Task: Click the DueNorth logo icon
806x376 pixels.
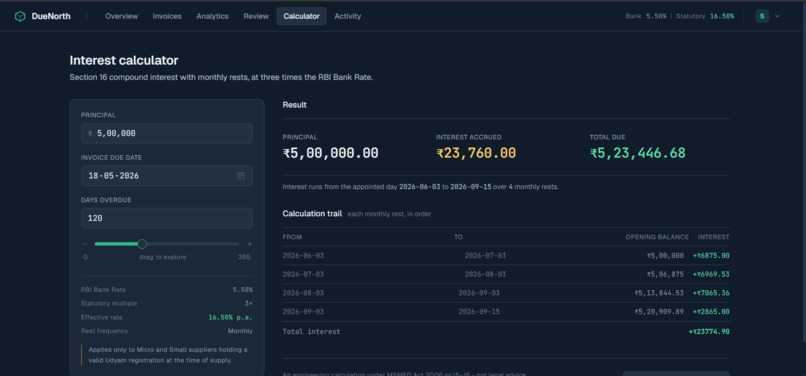Action: 20,16
